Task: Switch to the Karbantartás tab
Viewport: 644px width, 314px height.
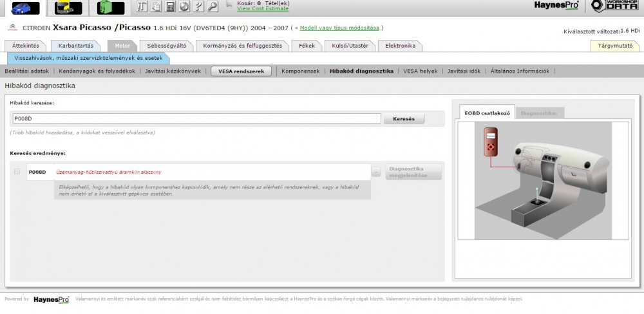Action: pos(75,46)
